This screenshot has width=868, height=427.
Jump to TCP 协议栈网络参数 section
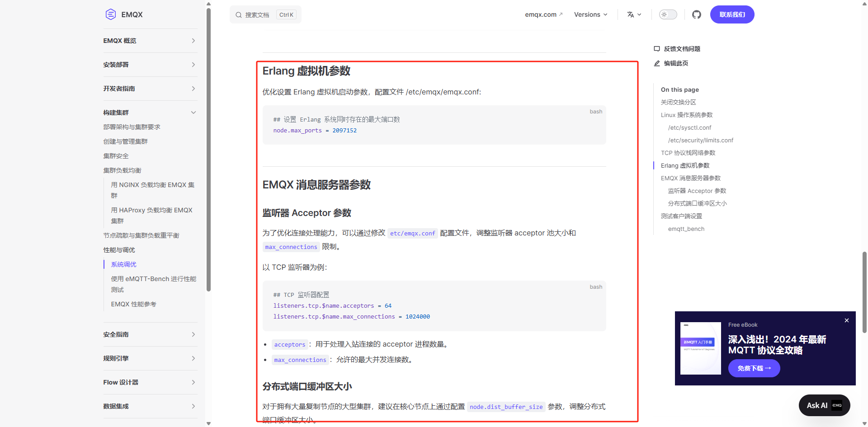click(x=688, y=153)
